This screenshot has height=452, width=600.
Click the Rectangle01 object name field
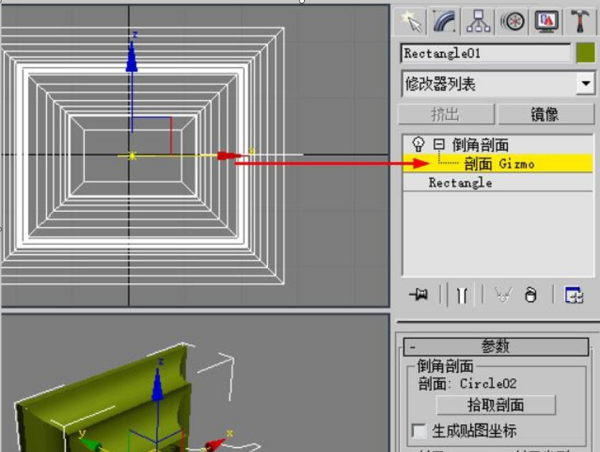[x=486, y=53]
